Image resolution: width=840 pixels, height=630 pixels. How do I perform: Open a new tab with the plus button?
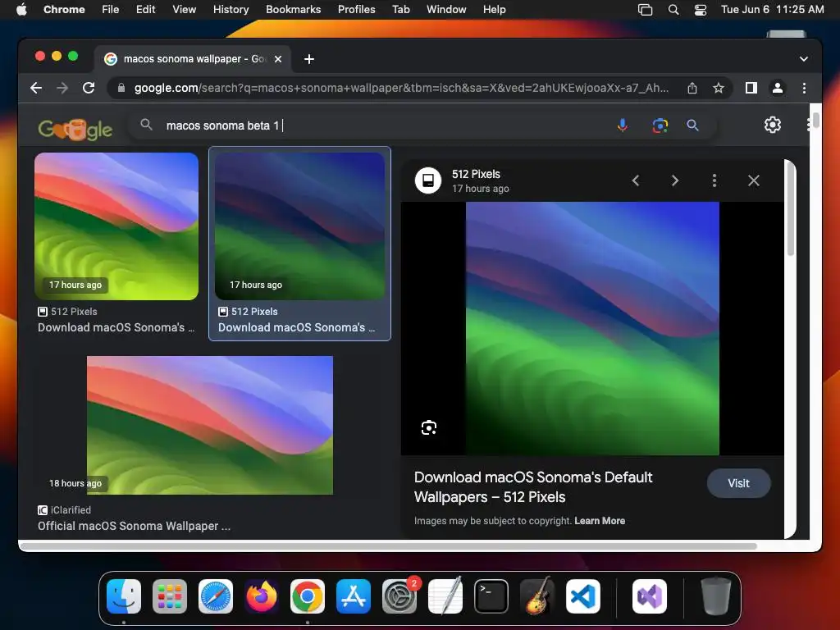(x=309, y=59)
